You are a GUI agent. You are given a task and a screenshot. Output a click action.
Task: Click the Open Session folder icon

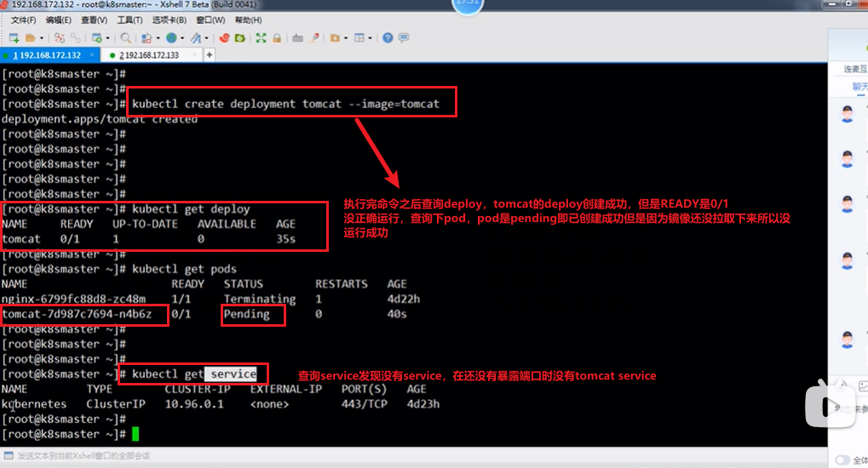(x=31, y=37)
